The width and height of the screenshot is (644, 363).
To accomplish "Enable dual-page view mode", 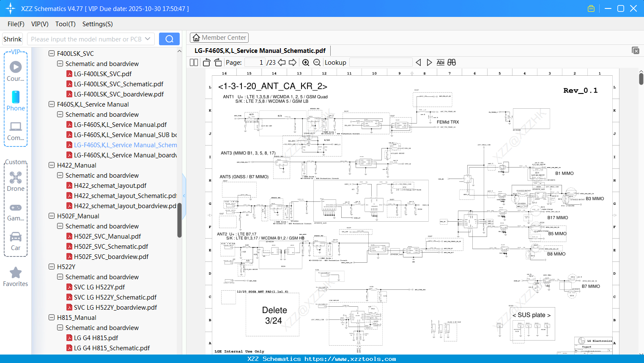I will (193, 62).
